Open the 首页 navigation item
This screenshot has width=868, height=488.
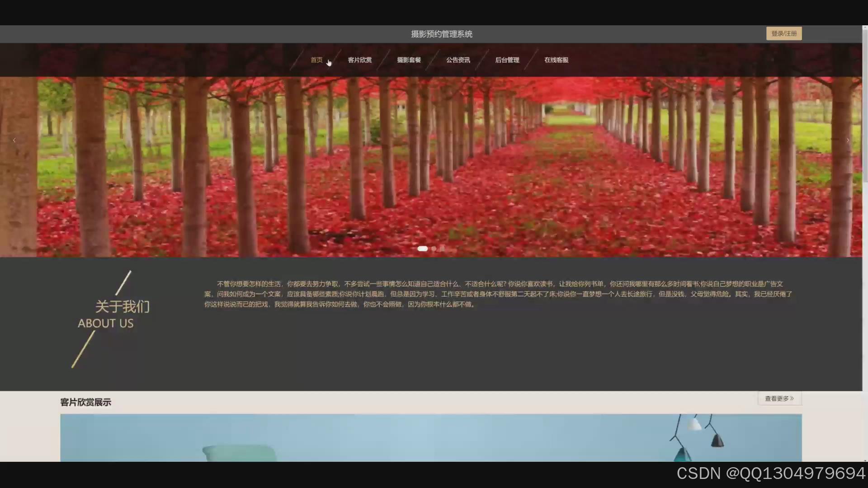tap(316, 60)
